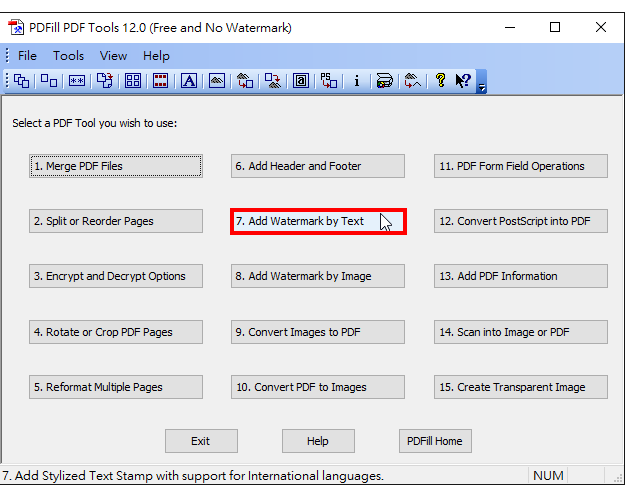Click the NUM indicator in the status bar
This screenshot has height=489, width=633.
pos(548,476)
